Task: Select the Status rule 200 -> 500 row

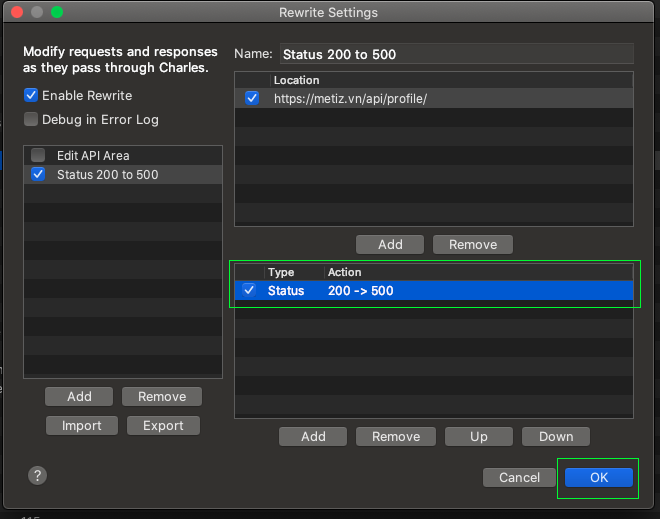Action: (x=434, y=290)
